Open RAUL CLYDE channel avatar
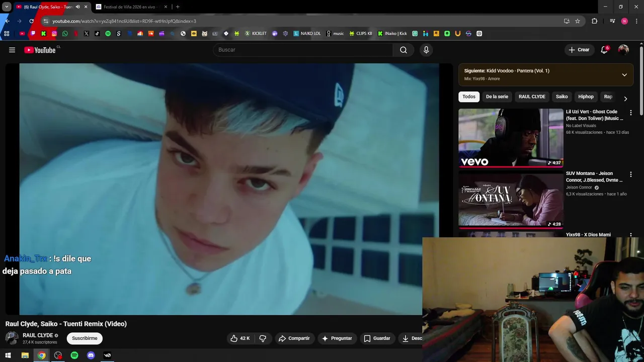This screenshot has height=362, width=644. (12, 338)
